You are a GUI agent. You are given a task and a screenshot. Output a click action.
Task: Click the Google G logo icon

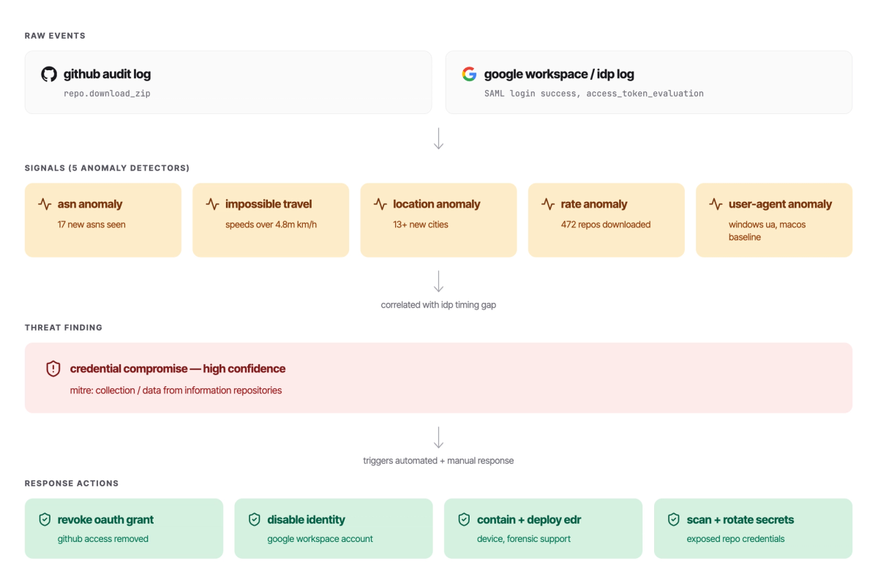(469, 74)
